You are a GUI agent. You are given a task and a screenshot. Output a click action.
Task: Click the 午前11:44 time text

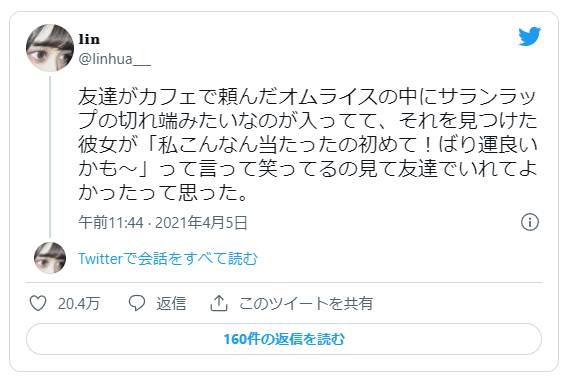tap(111, 223)
